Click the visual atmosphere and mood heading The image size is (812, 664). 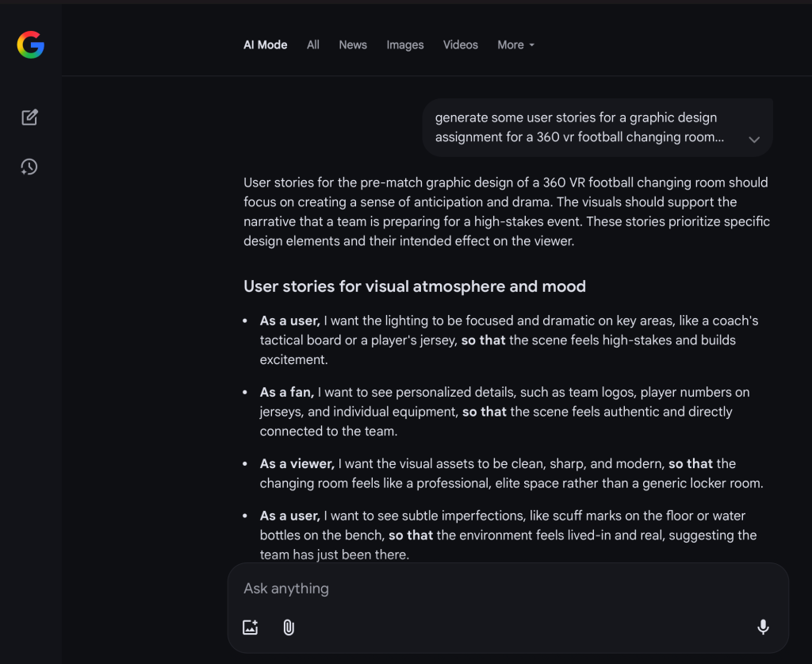(415, 286)
